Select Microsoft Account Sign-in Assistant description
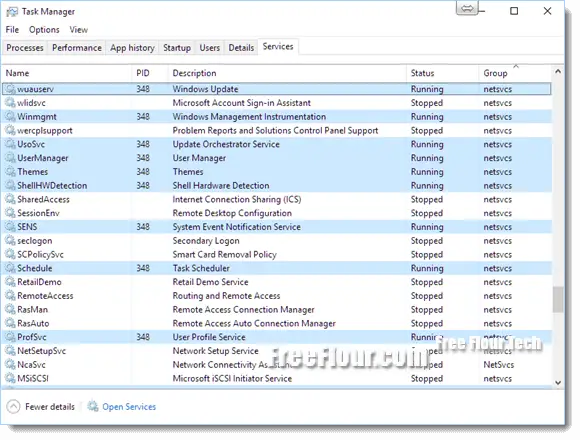Image resolution: width=580 pixels, height=440 pixels. pos(242,103)
